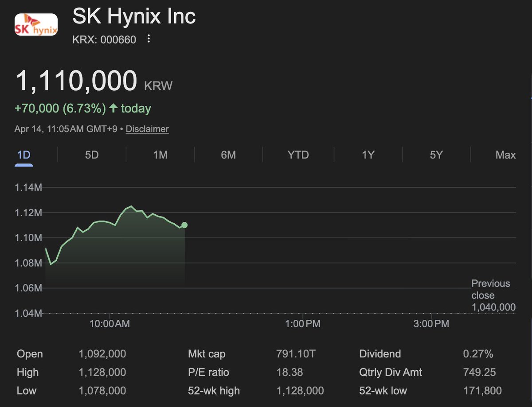Click the 1.08M y-axis label
The width and height of the screenshot is (532, 407).
(x=28, y=263)
